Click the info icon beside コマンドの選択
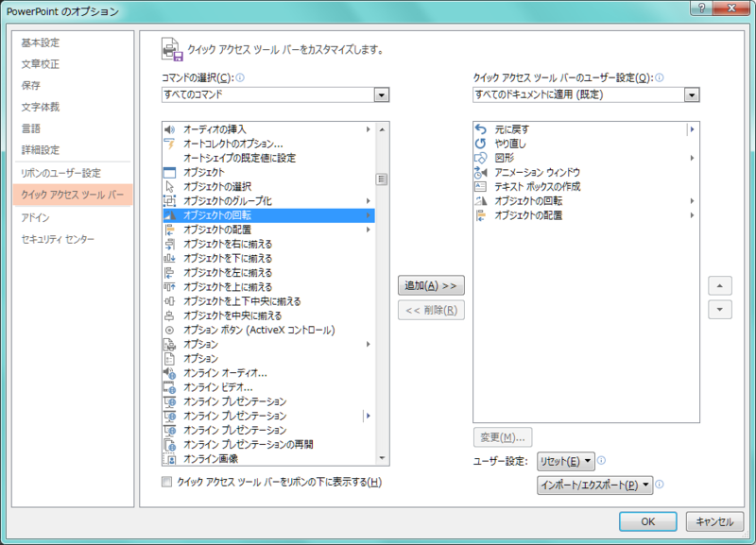 point(240,77)
